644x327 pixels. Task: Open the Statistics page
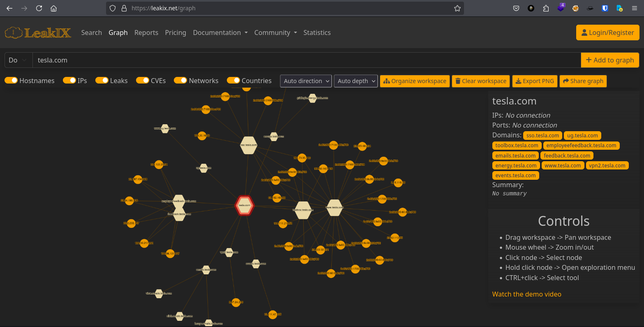coord(317,32)
